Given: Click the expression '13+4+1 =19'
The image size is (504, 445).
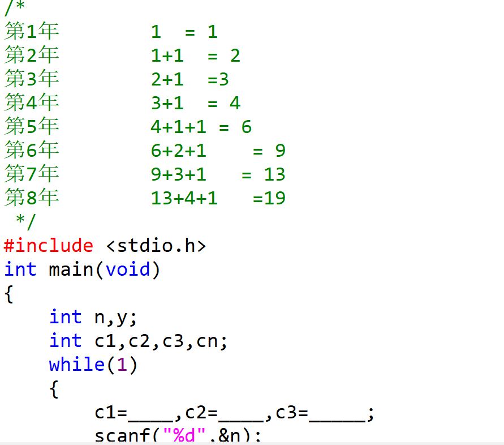Looking at the screenshot, I should point(218,199).
